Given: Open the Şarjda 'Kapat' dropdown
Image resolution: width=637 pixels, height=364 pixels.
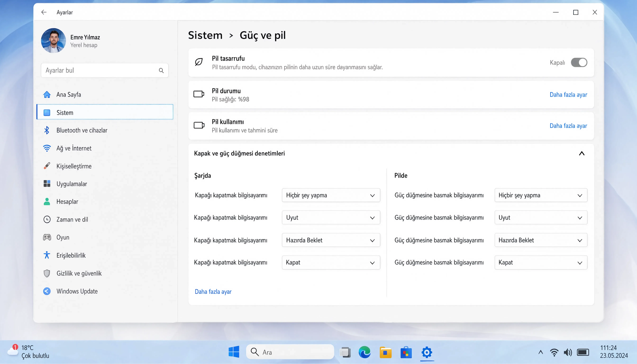Looking at the screenshot, I should coord(331,262).
